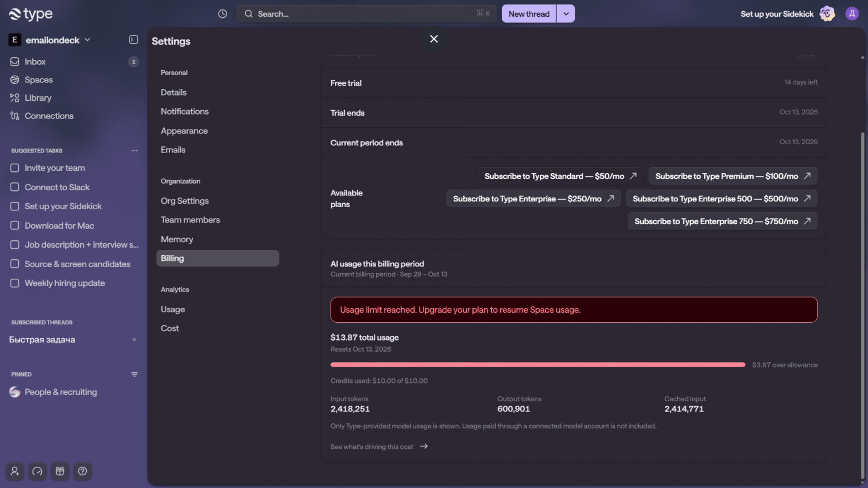Click the pinned filter icon
This screenshot has width=868, height=488.
click(x=134, y=374)
